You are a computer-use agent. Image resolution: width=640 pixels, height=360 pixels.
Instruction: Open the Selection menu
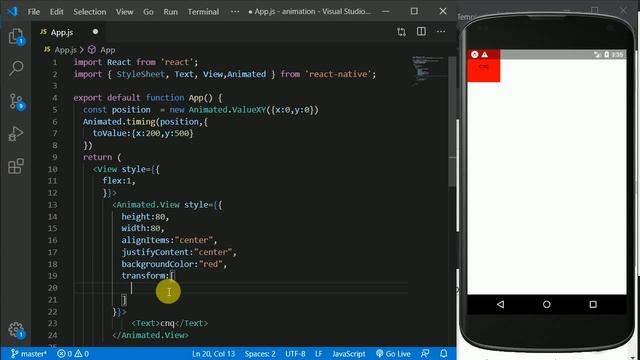(89, 12)
